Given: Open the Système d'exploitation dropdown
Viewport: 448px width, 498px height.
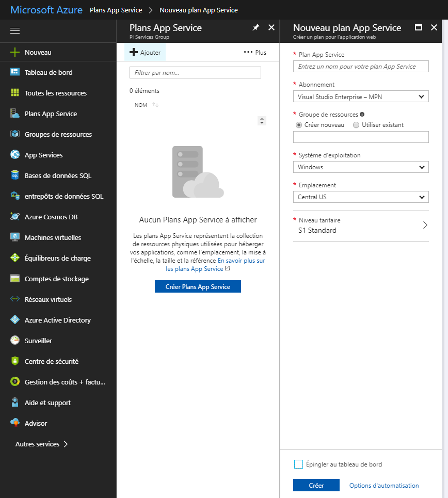Looking at the screenshot, I should (361, 167).
